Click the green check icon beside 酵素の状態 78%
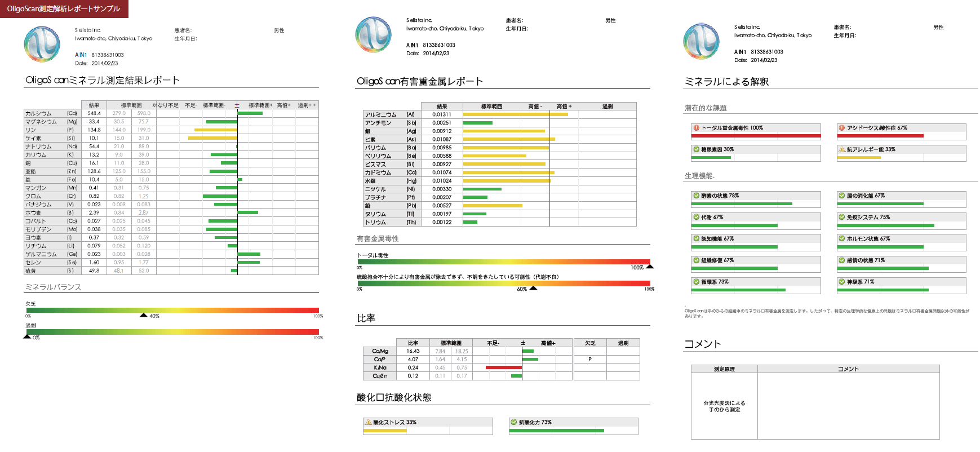Screen dimensions: 980x452 pos(697,196)
